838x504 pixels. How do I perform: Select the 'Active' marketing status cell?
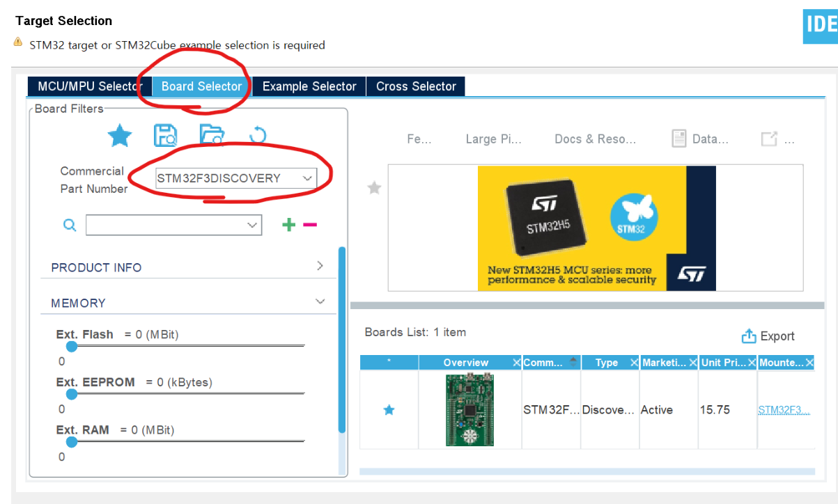coord(669,410)
